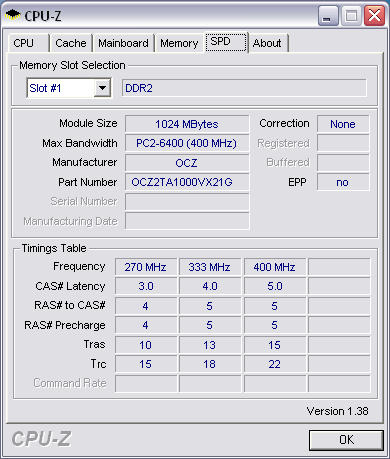Screen dimensions: 390x459
Task: Open the Slot #1 dropdown arrow
Action: tap(102, 88)
